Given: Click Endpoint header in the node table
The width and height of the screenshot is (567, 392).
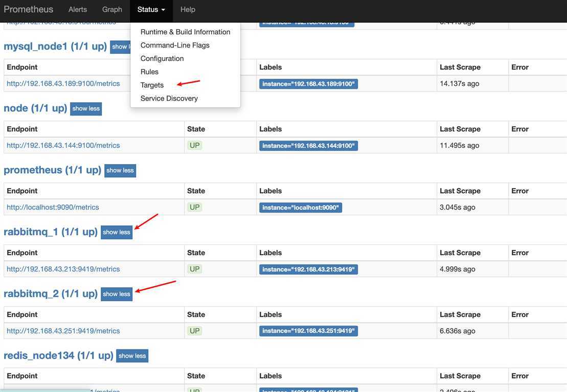Looking at the screenshot, I should coord(22,129).
